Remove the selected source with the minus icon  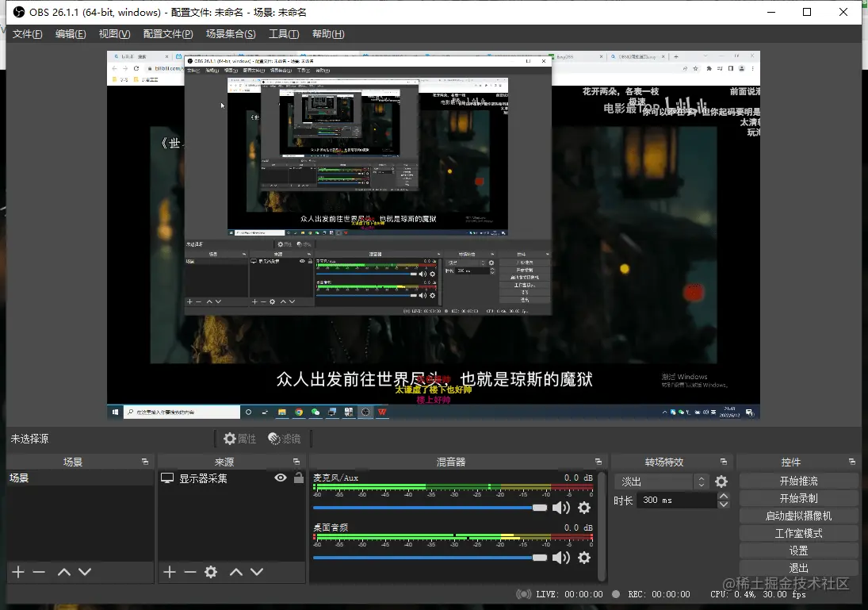tap(190, 572)
